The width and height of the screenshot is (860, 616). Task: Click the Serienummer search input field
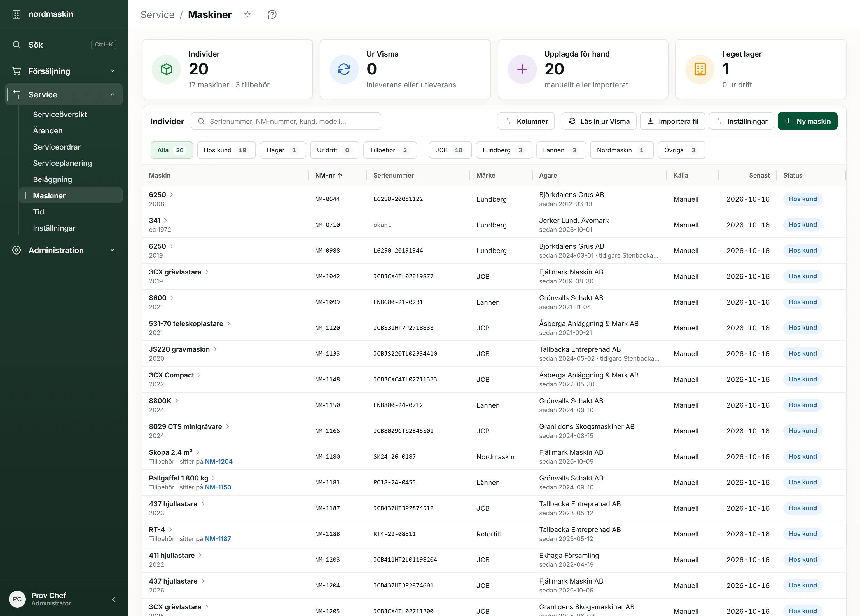pos(286,121)
